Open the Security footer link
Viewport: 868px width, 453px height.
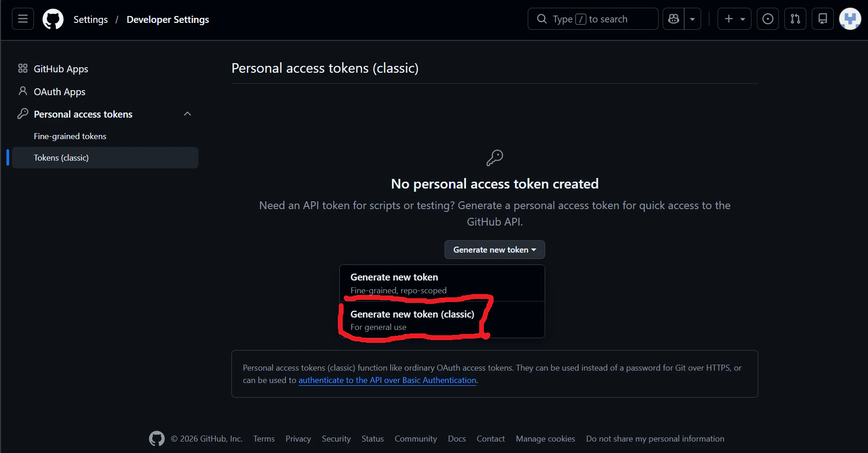336,438
